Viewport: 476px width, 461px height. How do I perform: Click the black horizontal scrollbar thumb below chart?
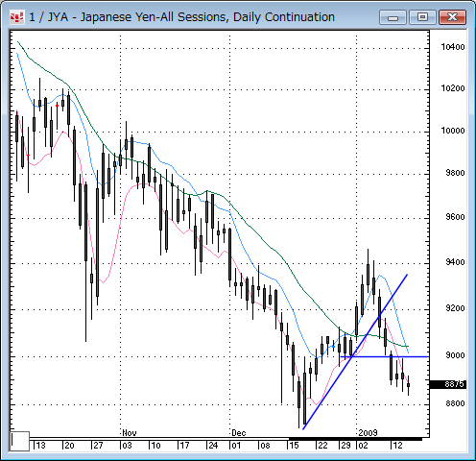[x=355, y=439]
